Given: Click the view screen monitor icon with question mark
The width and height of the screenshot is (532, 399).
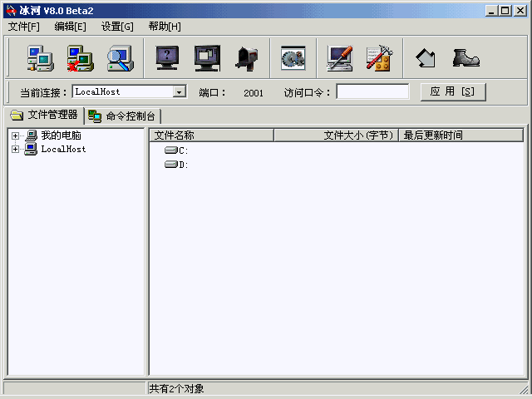Looking at the screenshot, I should [167, 57].
